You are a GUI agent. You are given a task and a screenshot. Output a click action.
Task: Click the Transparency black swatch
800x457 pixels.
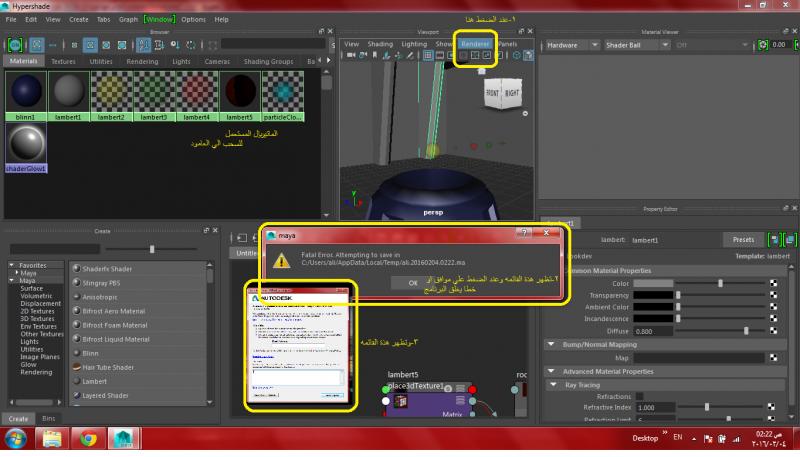(654, 295)
